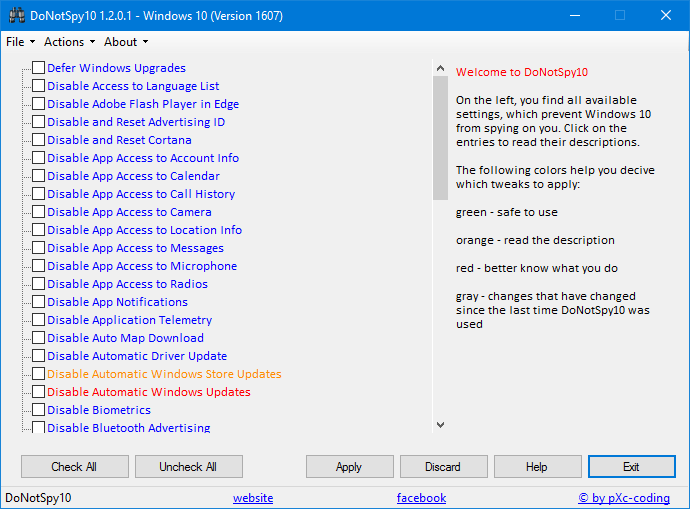Close the DoNotSpy10 window
Image resolution: width=690 pixels, height=509 pixels.
coord(666,15)
